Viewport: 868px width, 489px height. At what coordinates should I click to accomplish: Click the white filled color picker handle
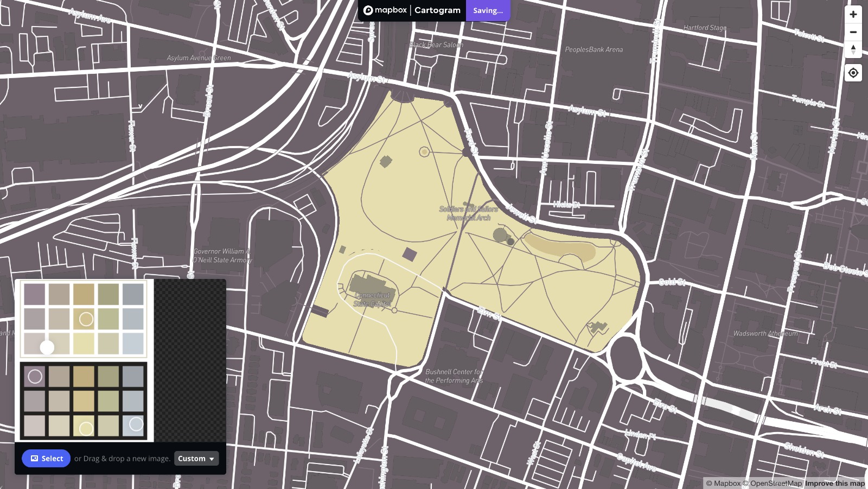[47, 347]
